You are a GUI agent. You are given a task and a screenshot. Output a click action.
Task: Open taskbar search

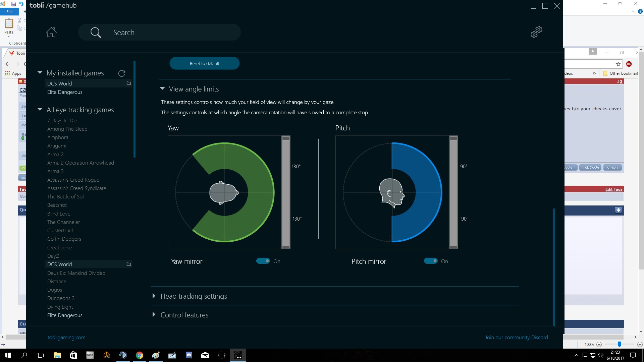[24, 355]
